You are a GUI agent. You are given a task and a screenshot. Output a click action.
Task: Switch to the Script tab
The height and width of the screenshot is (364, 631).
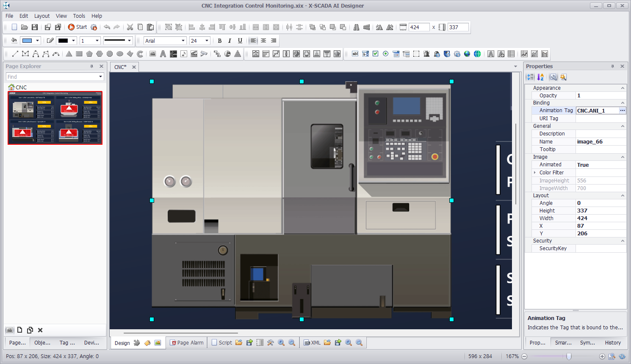(x=221, y=343)
